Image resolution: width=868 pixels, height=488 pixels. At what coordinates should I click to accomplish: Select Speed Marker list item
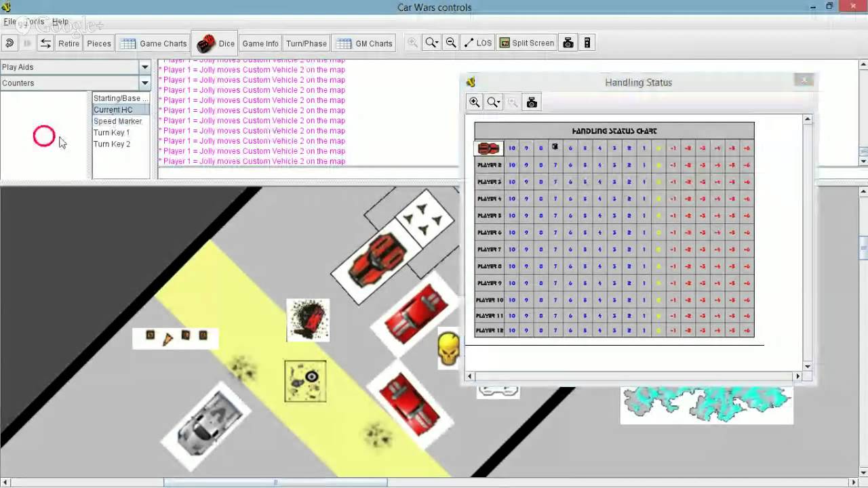(121, 121)
